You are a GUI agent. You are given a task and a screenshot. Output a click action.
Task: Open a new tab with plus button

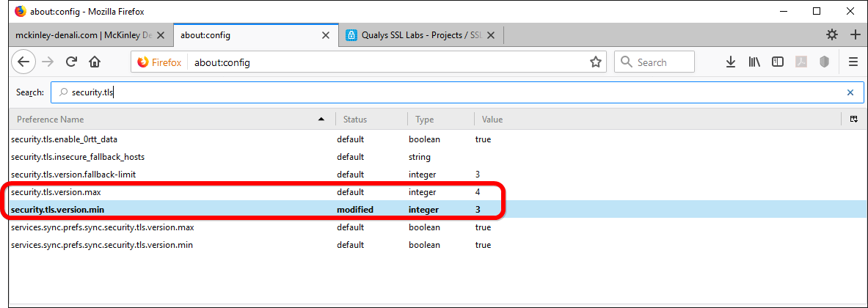point(855,34)
